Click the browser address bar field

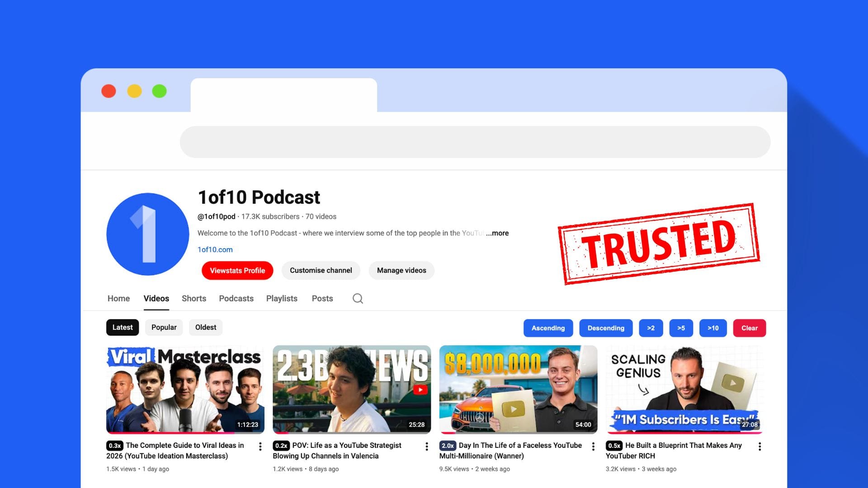(x=475, y=142)
